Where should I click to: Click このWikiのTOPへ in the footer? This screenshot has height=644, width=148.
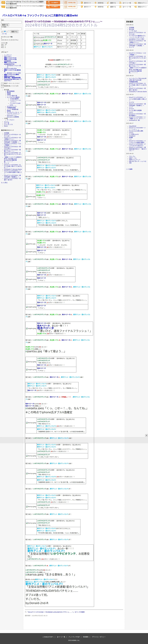point(48,637)
